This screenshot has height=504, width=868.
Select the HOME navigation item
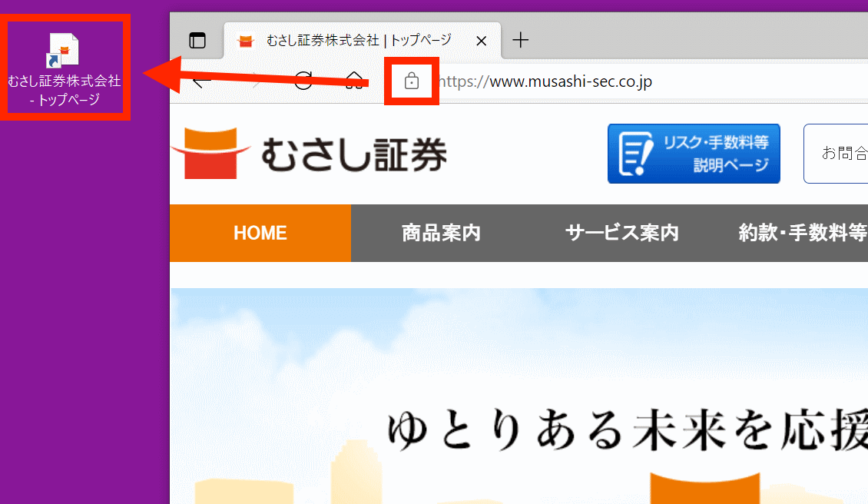(260, 233)
